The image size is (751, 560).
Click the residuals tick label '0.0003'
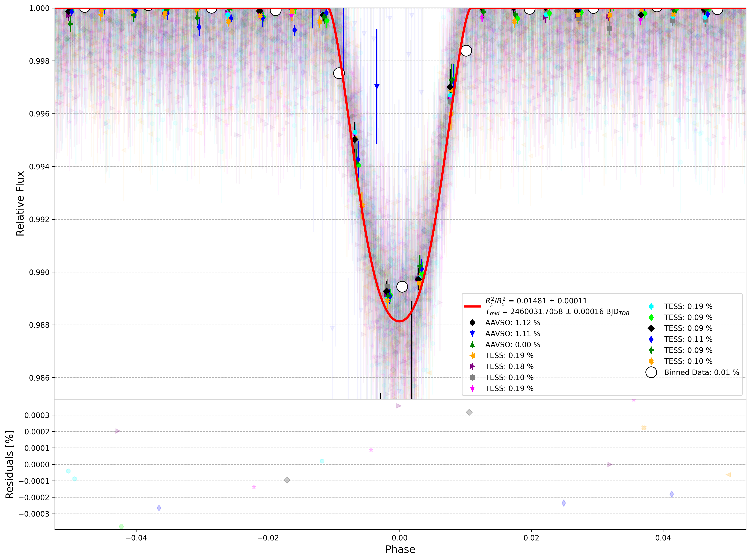coord(37,416)
